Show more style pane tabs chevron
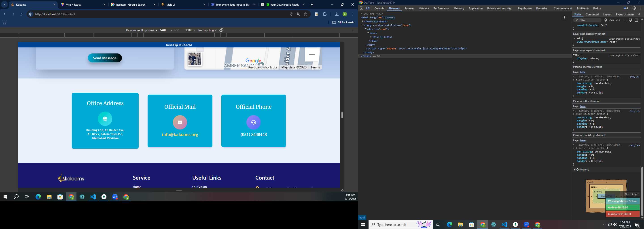 click(x=639, y=15)
